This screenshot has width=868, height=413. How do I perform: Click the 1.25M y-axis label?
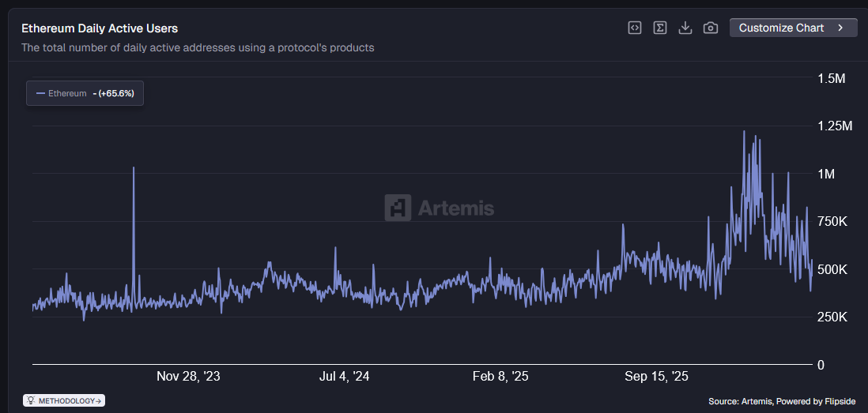[835, 126]
